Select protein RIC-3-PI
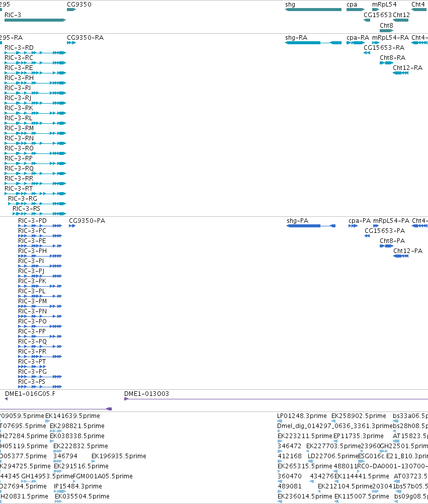This screenshot has width=428, height=504. tap(40, 266)
